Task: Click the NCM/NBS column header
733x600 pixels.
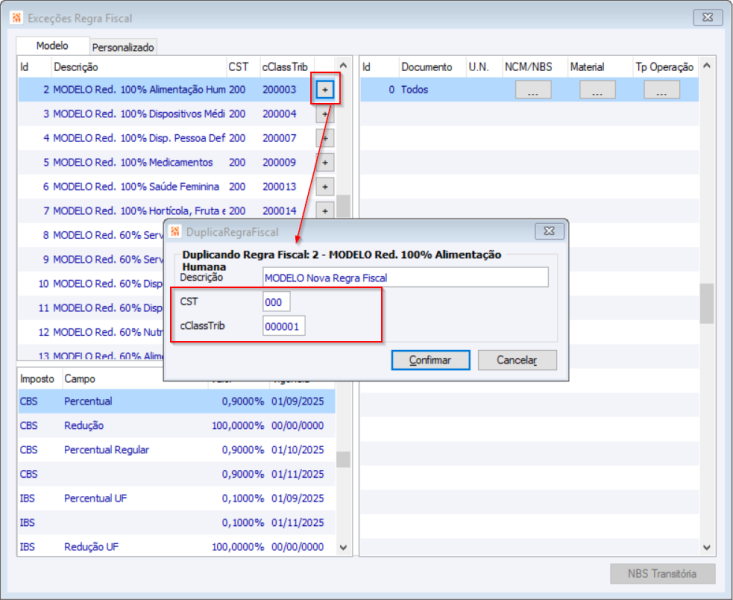Action: (534, 67)
